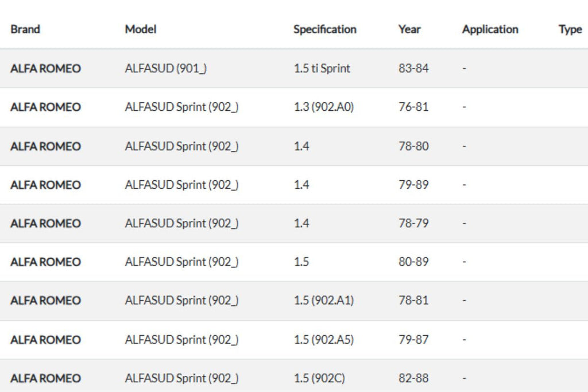Select the 1.5 (902.A5) specification cell
The height and width of the screenshot is (392, 588).
coord(323,339)
